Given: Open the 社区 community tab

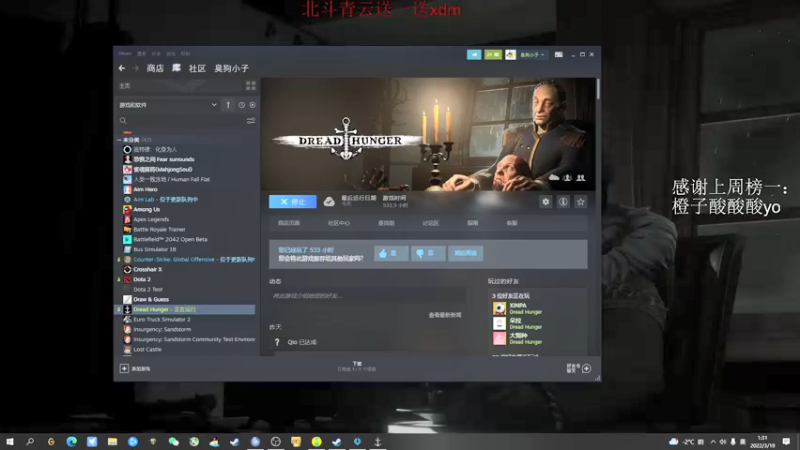Looking at the screenshot, I should pyautogui.click(x=197, y=68).
